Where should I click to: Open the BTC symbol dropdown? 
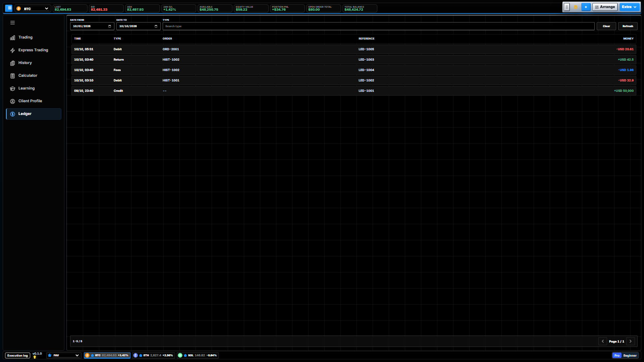click(x=33, y=8)
